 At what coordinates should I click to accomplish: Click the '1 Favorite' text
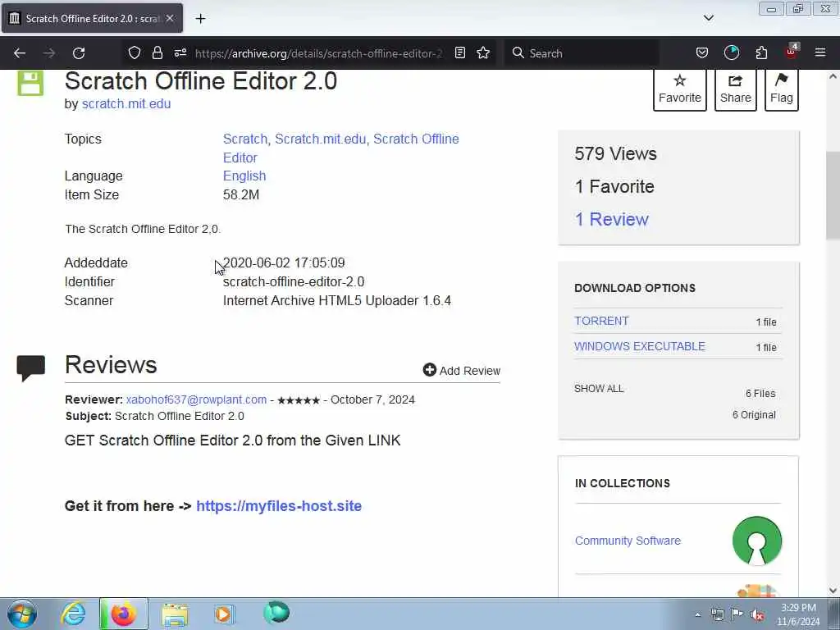(614, 187)
